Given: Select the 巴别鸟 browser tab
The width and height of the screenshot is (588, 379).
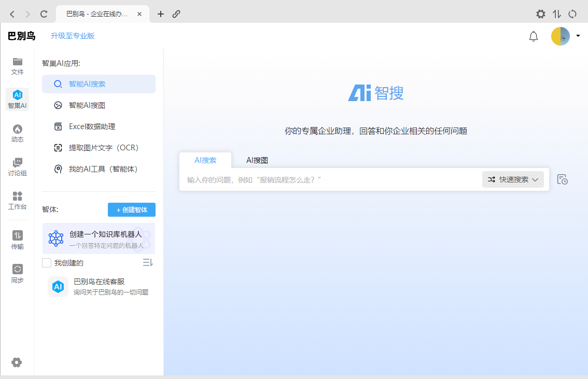Looking at the screenshot, I should pyautogui.click(x=102, y=14).
